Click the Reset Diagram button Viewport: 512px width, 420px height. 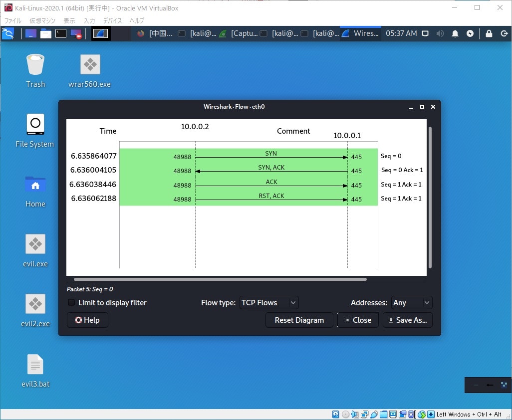click(x=299, y=320)
